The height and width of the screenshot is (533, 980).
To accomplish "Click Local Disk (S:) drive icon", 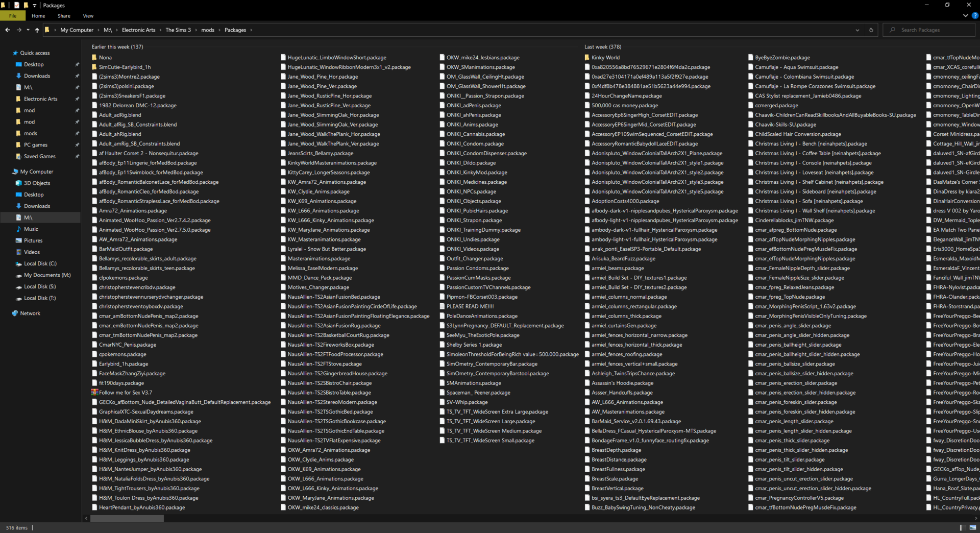I will pos(19,287).
